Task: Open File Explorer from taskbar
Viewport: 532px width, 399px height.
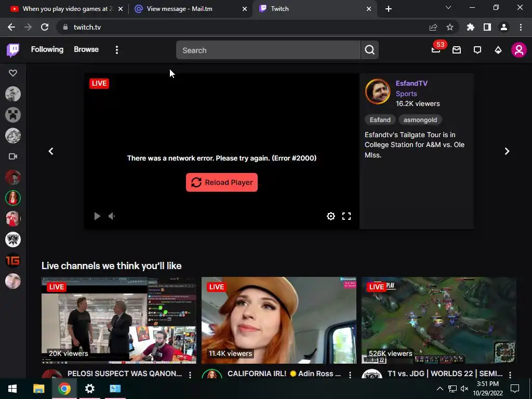Action: 38,389
